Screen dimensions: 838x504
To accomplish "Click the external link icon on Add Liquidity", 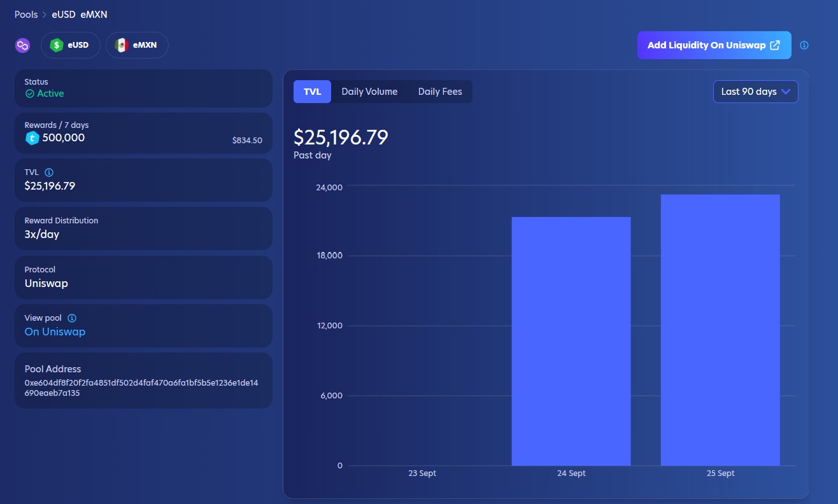I will click(x=775, y=45).
